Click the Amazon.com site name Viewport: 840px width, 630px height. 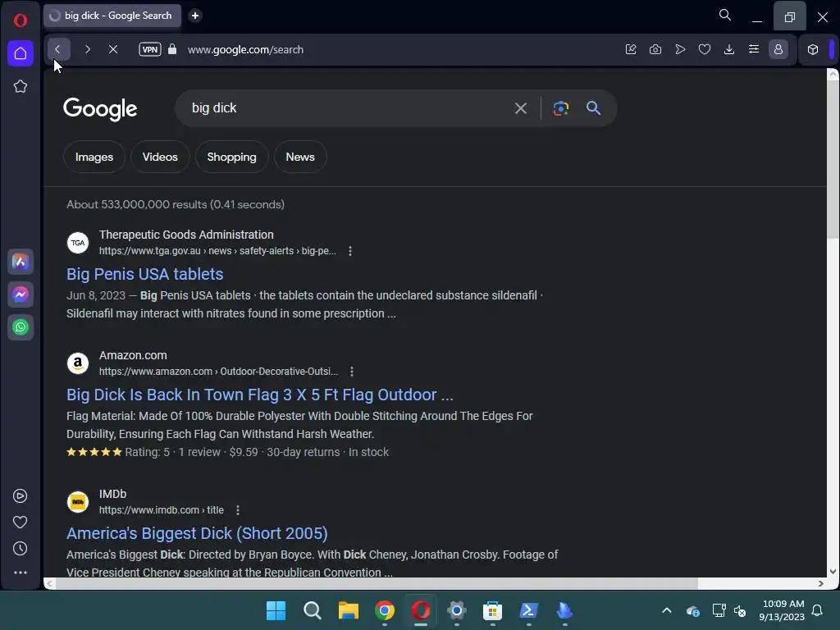pyautogui.click(x=133, y=355)
